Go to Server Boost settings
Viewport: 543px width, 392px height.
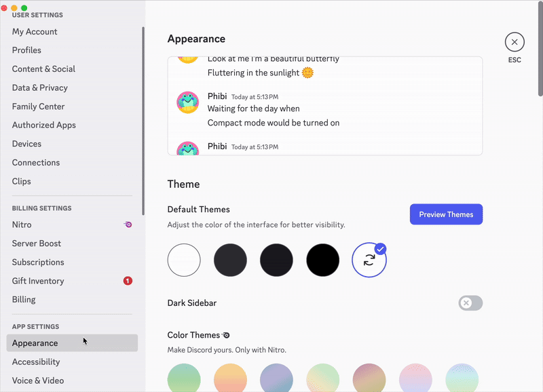[72, 243]
